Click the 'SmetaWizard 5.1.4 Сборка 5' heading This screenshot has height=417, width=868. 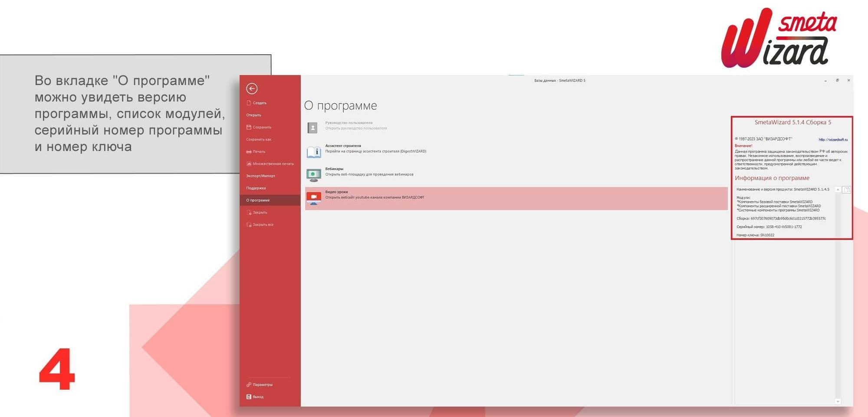792,122
